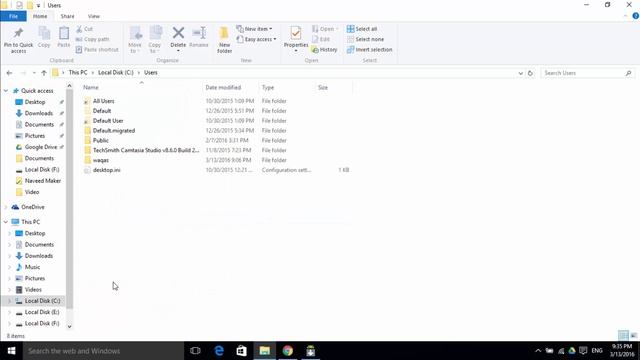Open the Easy access dropdown
The image size is (640, 360).
[x=256, y=39]
